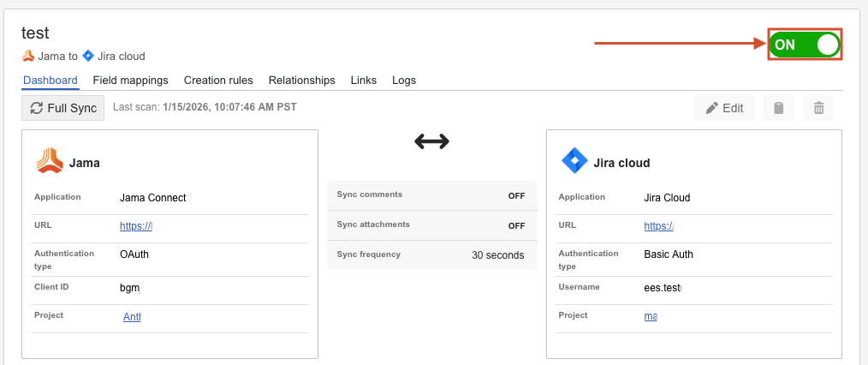Viewport: 868px width, 365px height.
Task: Click the Username value in Jira card
Action: point(663,288)
